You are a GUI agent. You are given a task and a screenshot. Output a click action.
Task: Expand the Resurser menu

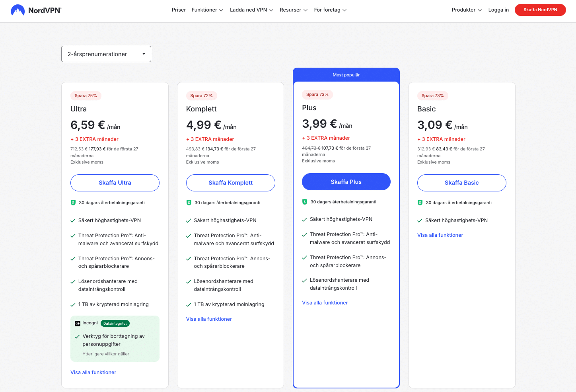[x=294, y=10]
